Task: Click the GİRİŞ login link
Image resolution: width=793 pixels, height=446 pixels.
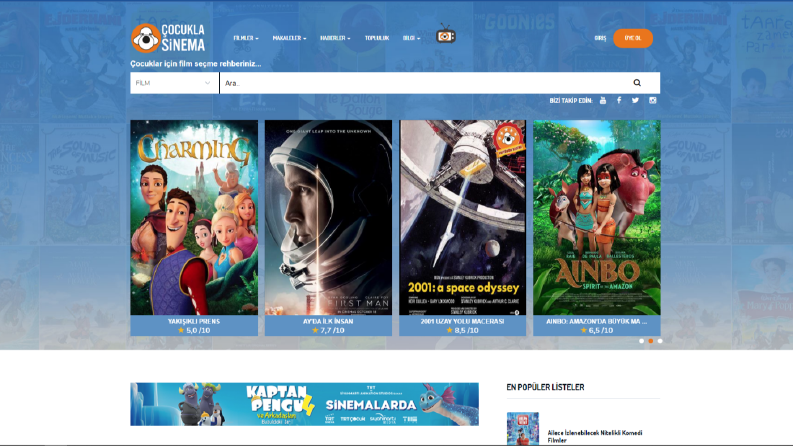Action: click(x=600, y=38)
